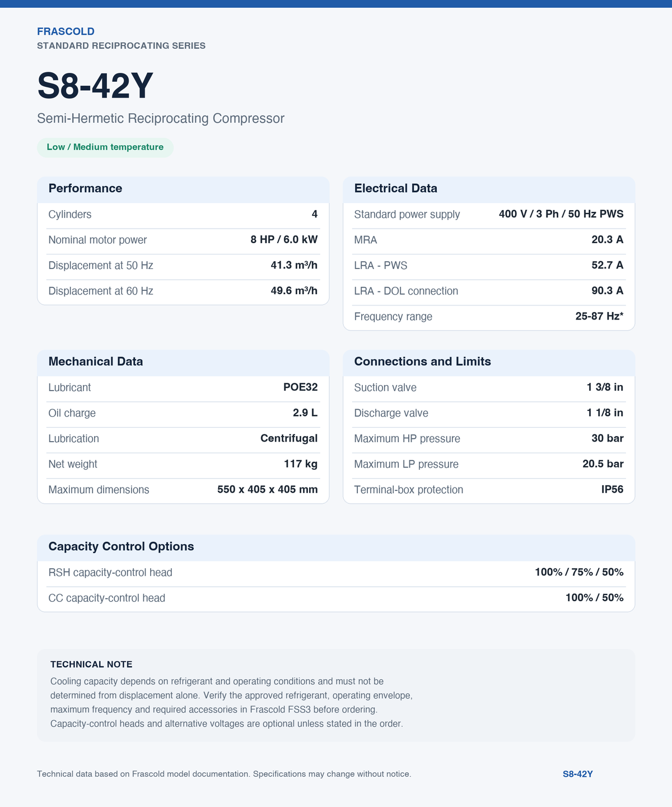Click the Lubricant value 'POE32'
This screenshot has width=672, height=807.
coord(301,387)
